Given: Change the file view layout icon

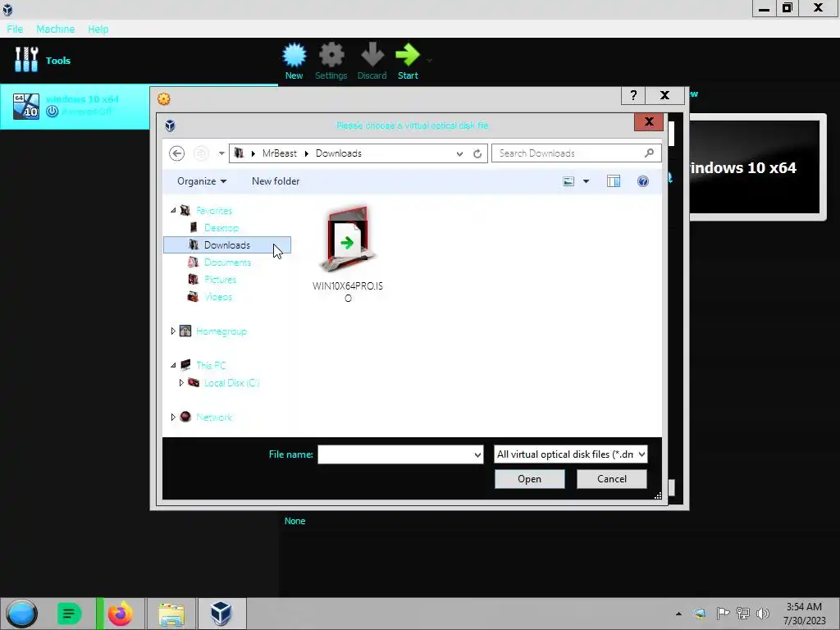Looking at the screenshot, I should pos(568,181).
